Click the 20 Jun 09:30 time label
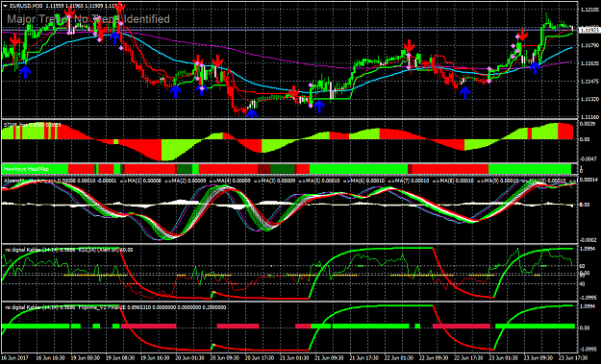This screenshot has height=364, width=601. [225, 358]
